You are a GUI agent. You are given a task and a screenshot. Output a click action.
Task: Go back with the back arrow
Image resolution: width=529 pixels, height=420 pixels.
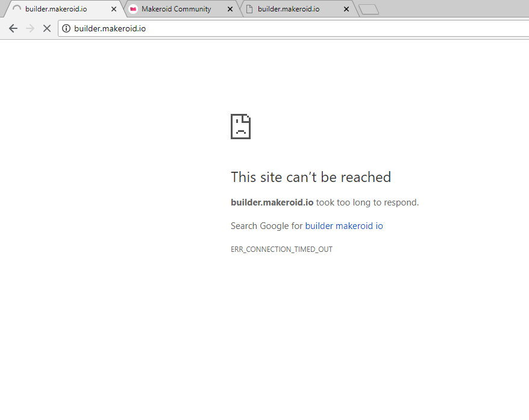13,28
